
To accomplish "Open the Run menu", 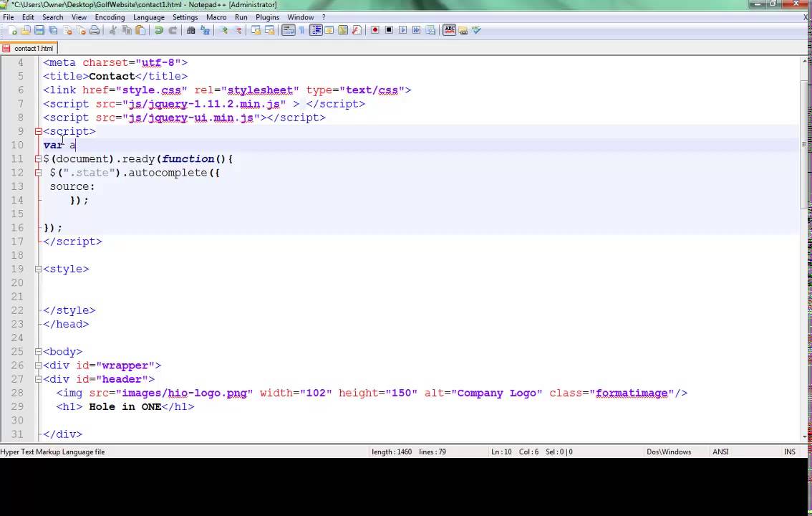I will tap(241, 17).
